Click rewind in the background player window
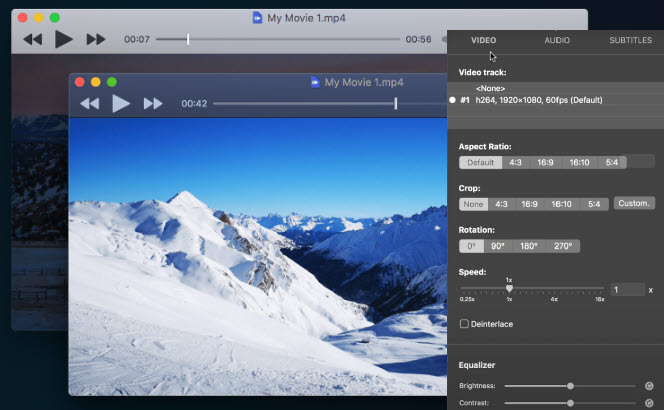The height and width of the screenshot is (410, 664). (x=33, y=39)
